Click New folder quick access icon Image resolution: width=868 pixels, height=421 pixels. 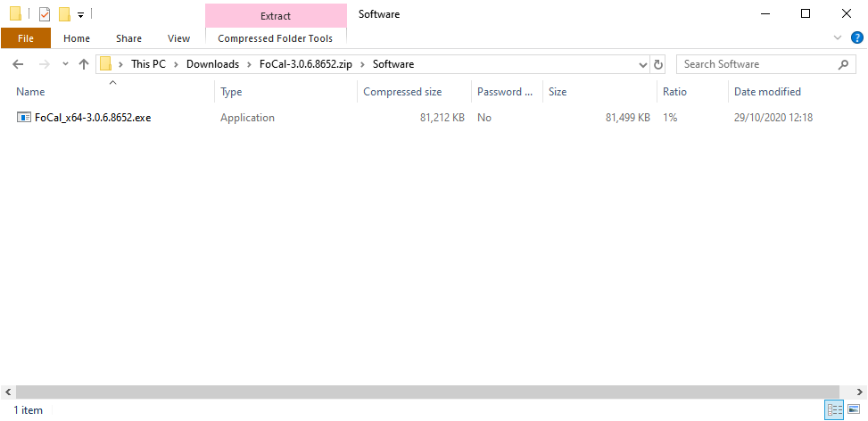[x=65, y=14]
